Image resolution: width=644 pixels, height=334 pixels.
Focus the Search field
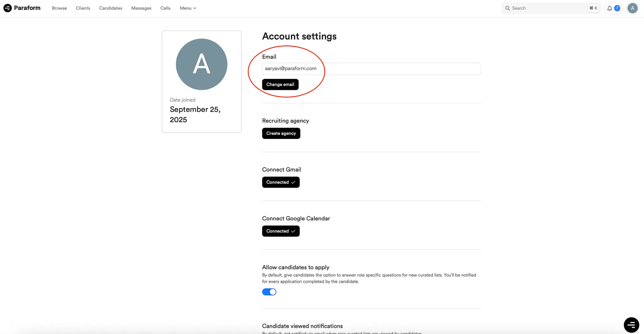[x=551, y=8]
